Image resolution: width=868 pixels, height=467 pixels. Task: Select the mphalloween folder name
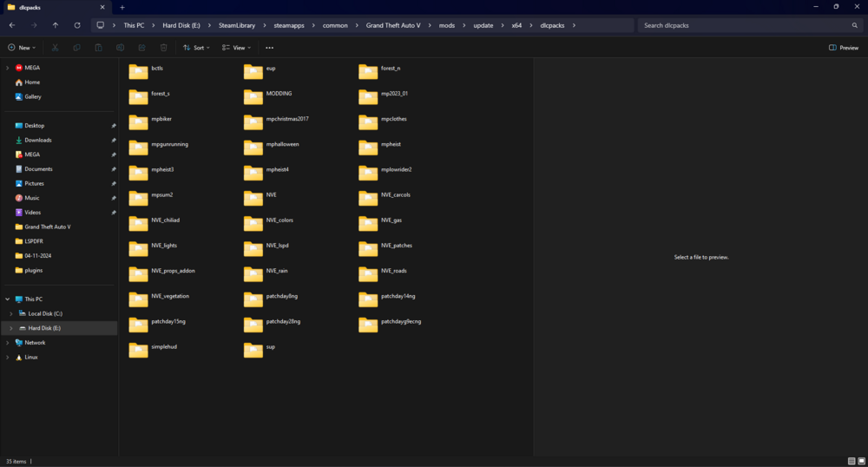(282, 144)
